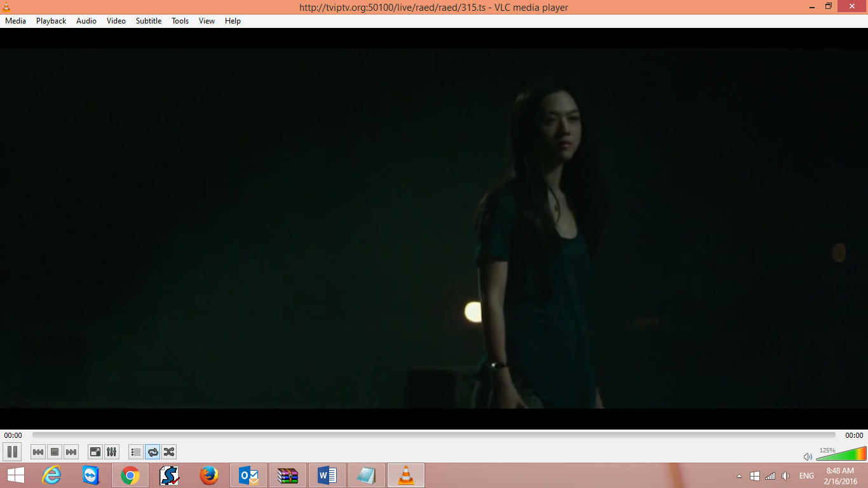Viewport: 868px width, 488px height.
Task: Select VLC media player taskbar button
Action: tap(406, 475)
